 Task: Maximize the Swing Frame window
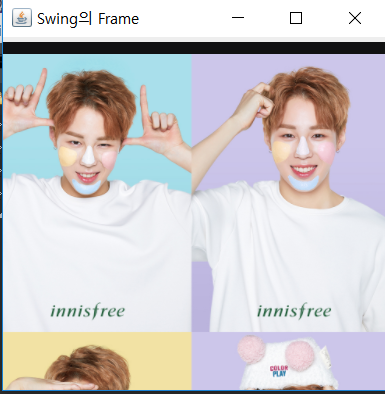point(296,18)
